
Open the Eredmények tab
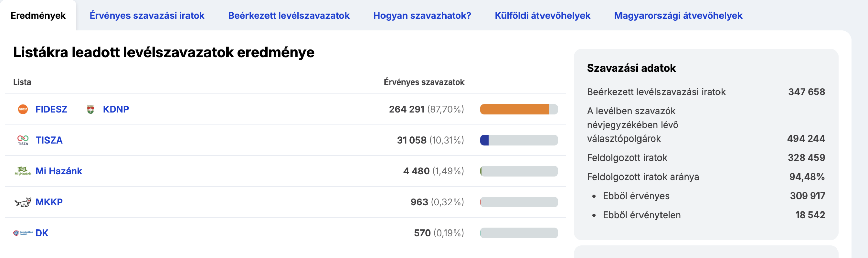(x=38, y=16)
